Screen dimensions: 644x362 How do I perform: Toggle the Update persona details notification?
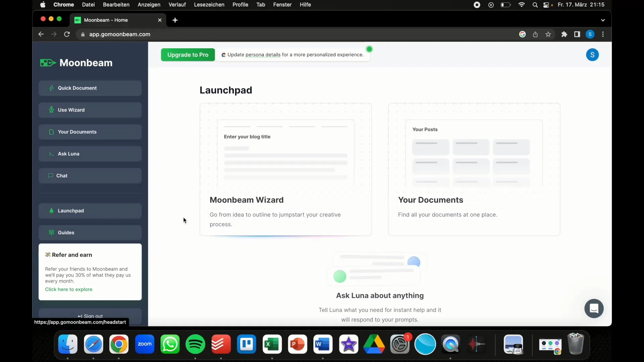369,49
